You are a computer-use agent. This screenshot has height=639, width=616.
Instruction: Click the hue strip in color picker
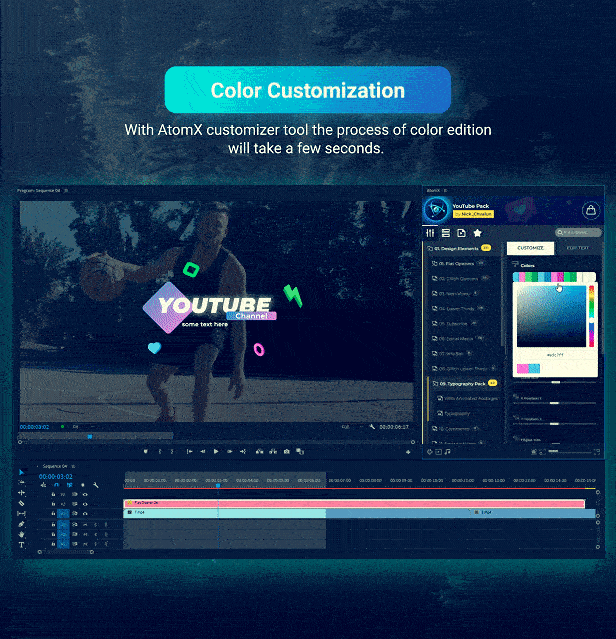590,313
